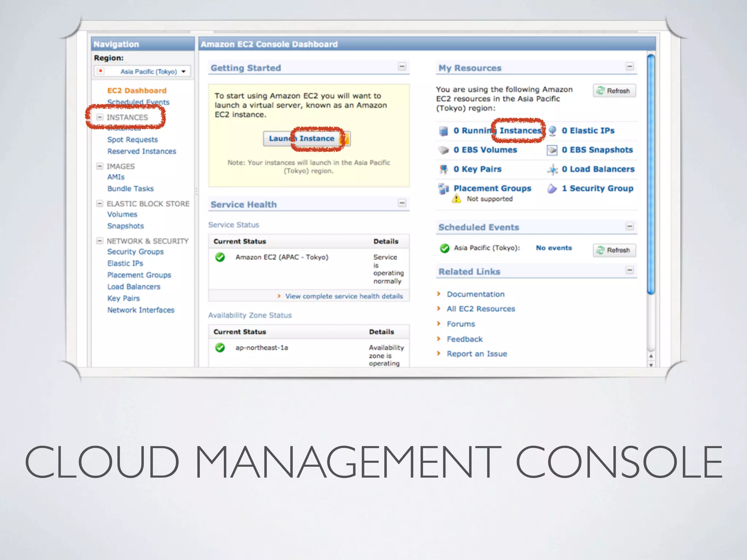Click the Not supported warning icon
747x560 pixels.
pos(456,199)
